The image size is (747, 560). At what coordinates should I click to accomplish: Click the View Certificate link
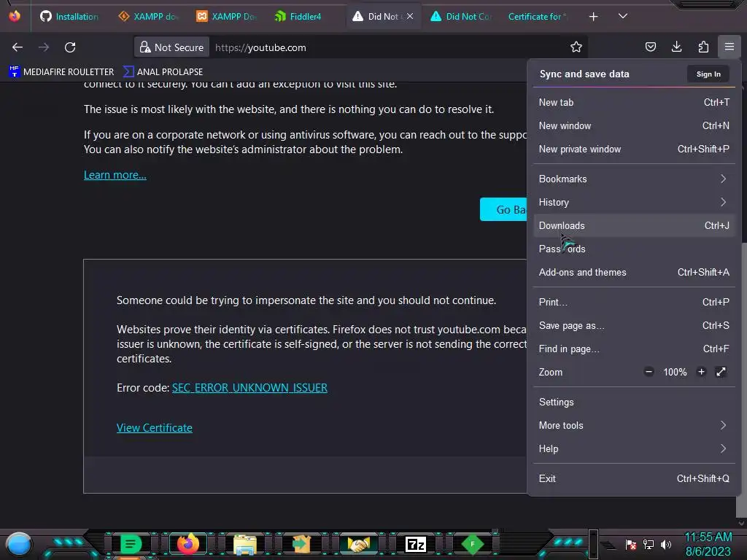click(x=155, y=427)
